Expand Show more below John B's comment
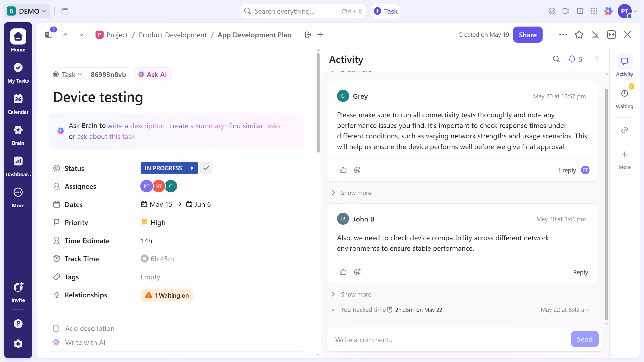The height and width of the screenshot is (362, 644). point(352,294)
